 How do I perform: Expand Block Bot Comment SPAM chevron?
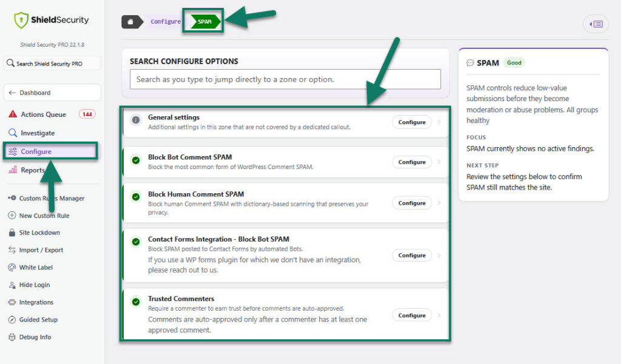439,162
